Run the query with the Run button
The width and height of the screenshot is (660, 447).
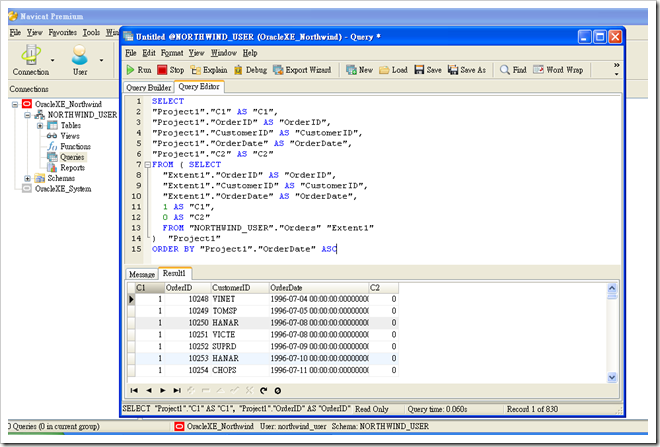click(x=138, y=70)
